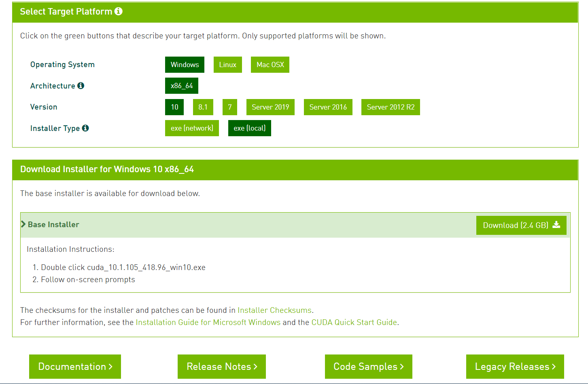Select Mac OSX operating system

(x=270, y=65)
